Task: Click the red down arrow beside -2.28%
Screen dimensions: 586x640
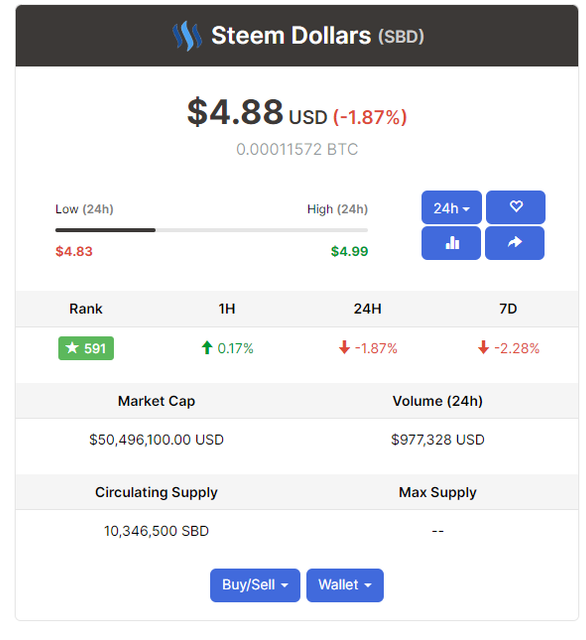Action: [x=484, y=348]
